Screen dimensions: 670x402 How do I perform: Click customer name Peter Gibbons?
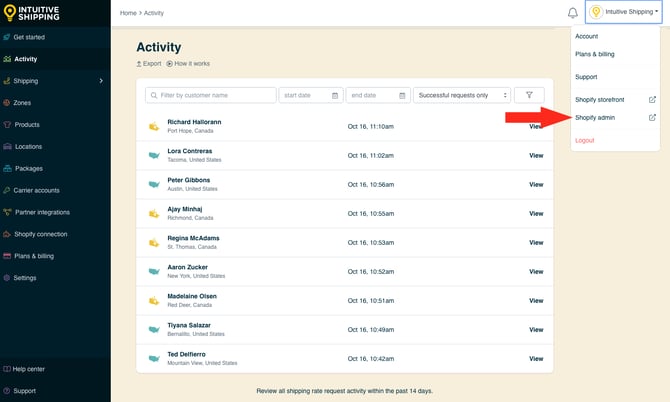(188, 180)
